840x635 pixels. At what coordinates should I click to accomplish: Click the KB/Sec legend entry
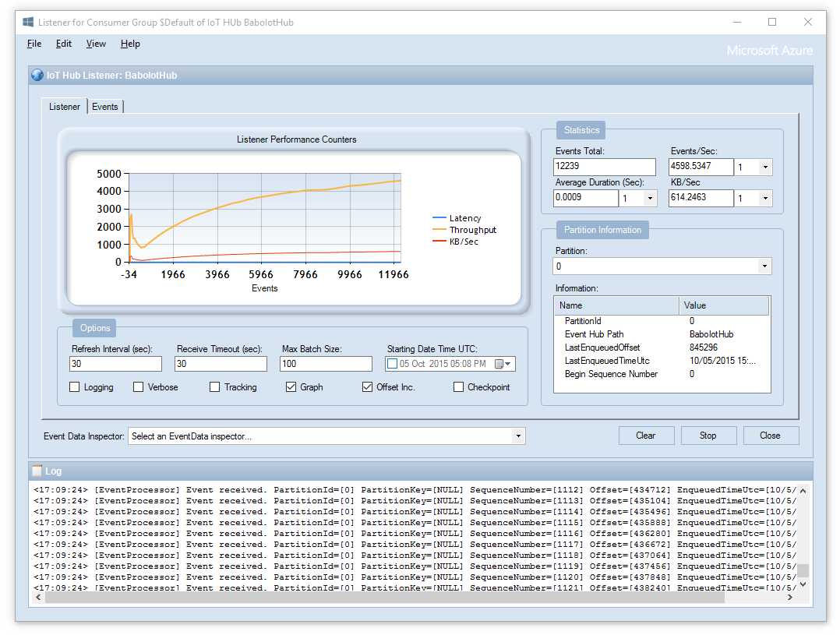point(455,242)
